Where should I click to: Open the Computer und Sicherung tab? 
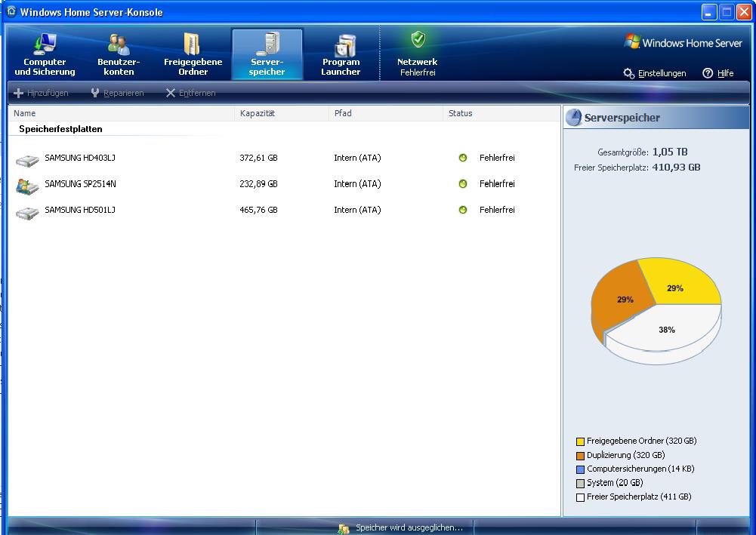[45, 55]
